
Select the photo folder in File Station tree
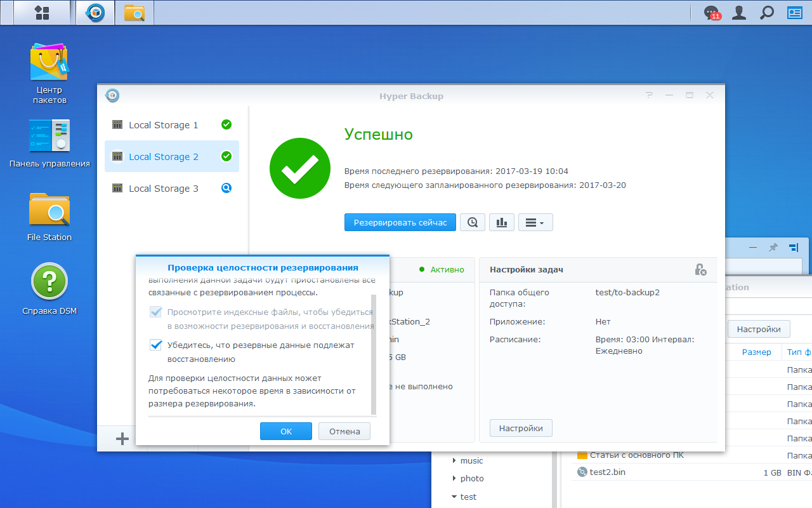click(x=472, y=479)
